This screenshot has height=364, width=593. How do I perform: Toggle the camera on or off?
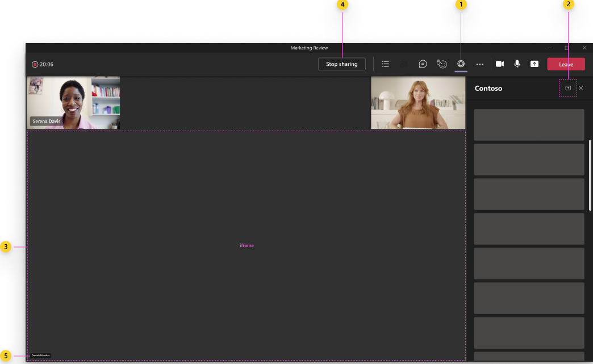coord(500,64)
